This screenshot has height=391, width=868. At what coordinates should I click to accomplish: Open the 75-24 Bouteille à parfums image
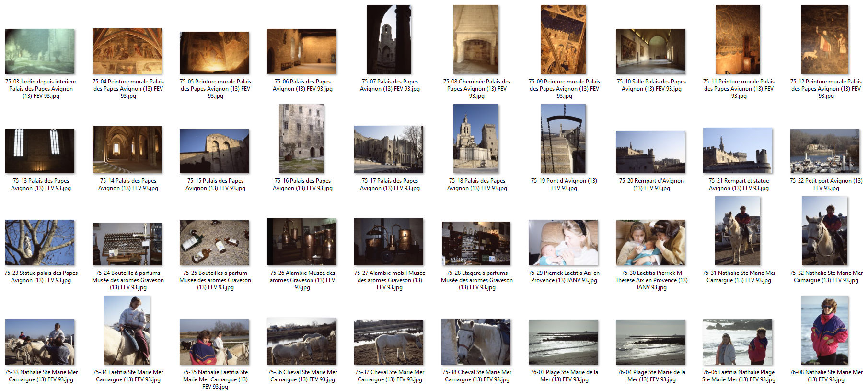(127, 244)
